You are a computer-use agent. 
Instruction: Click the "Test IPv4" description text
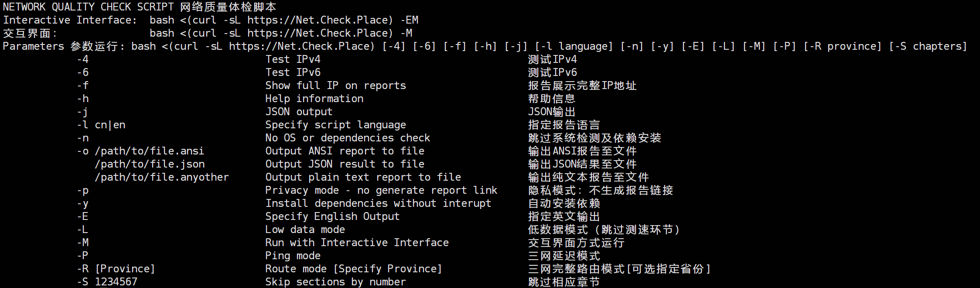pos(293,59)
